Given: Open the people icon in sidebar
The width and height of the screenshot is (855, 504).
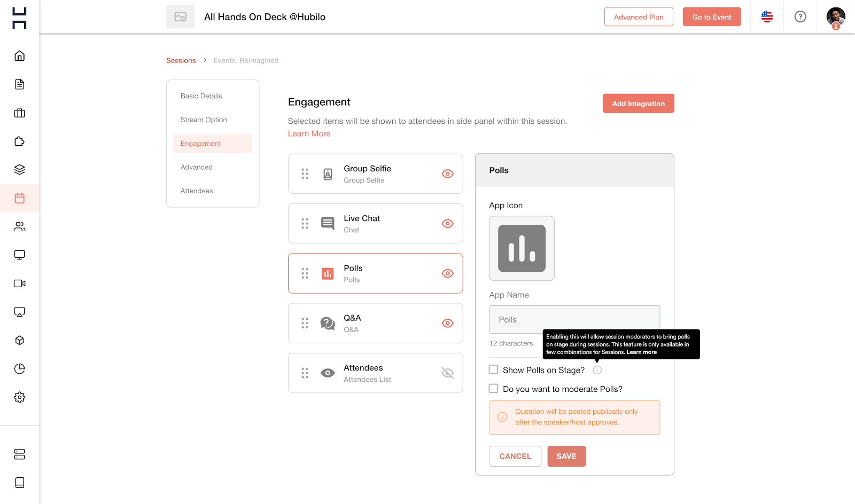Looking at the screenshot, I should click(20, 227).
